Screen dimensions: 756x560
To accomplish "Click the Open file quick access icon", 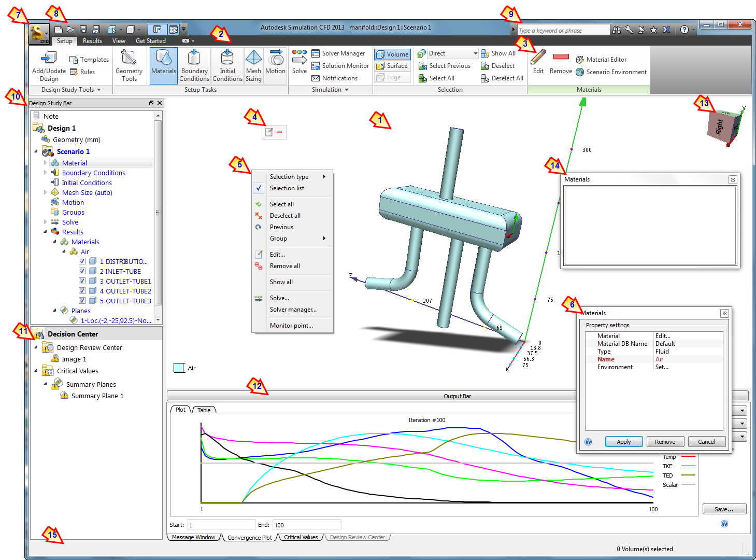I will coord(71,30).
